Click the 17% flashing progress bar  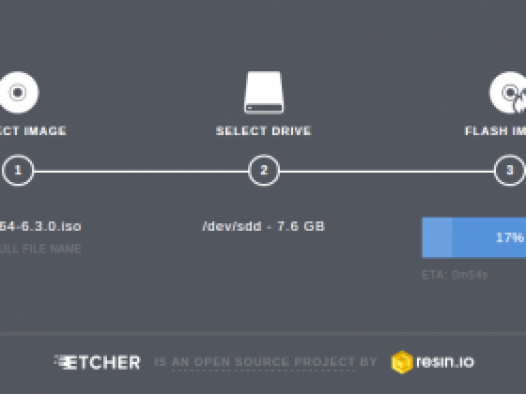pos(474,238)
